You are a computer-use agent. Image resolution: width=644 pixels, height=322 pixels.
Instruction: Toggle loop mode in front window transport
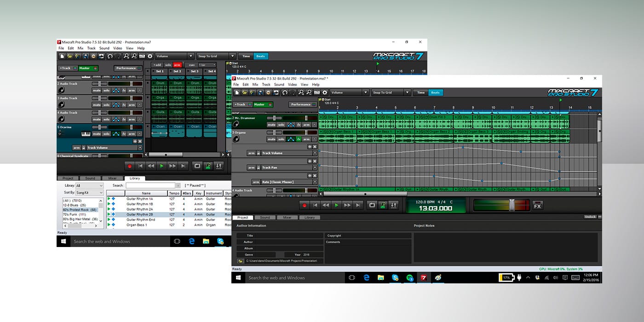(x=372, y=205)
